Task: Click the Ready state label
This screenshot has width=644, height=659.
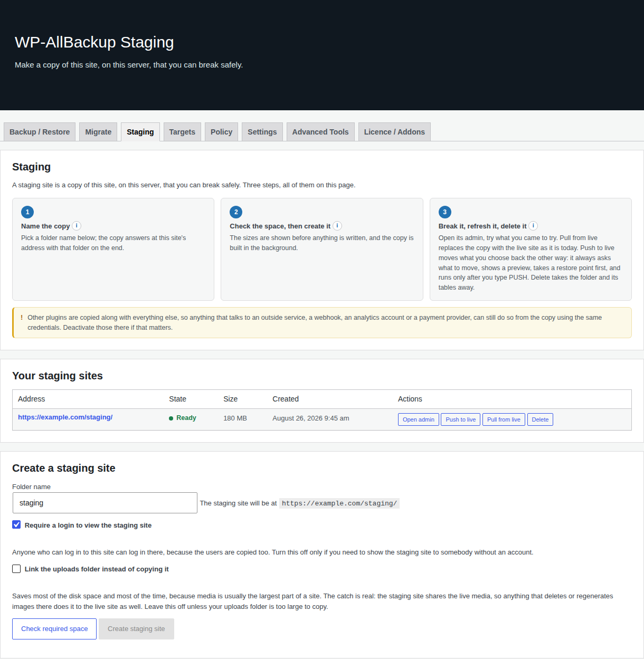Action: 183,418
